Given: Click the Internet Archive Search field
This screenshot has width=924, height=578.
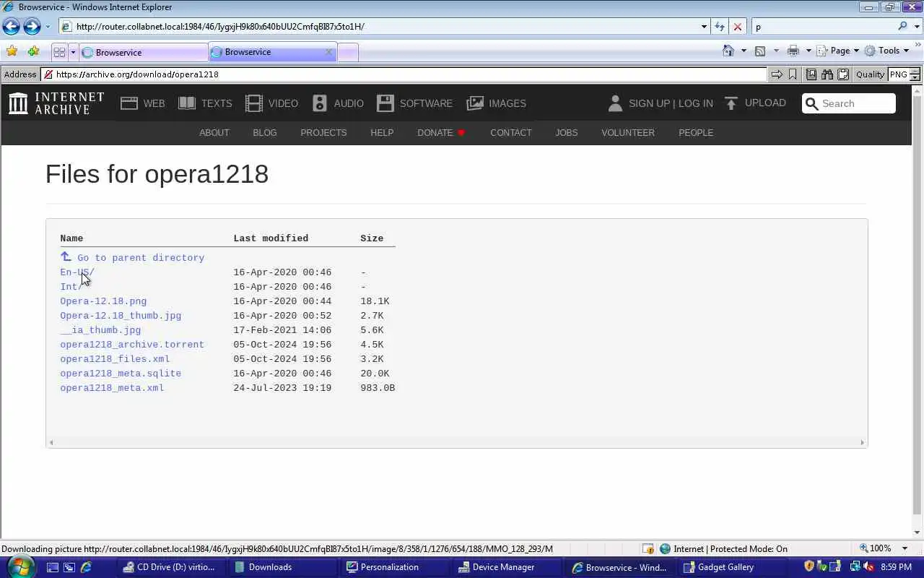Looking at the screenshot, I should 849,103.
